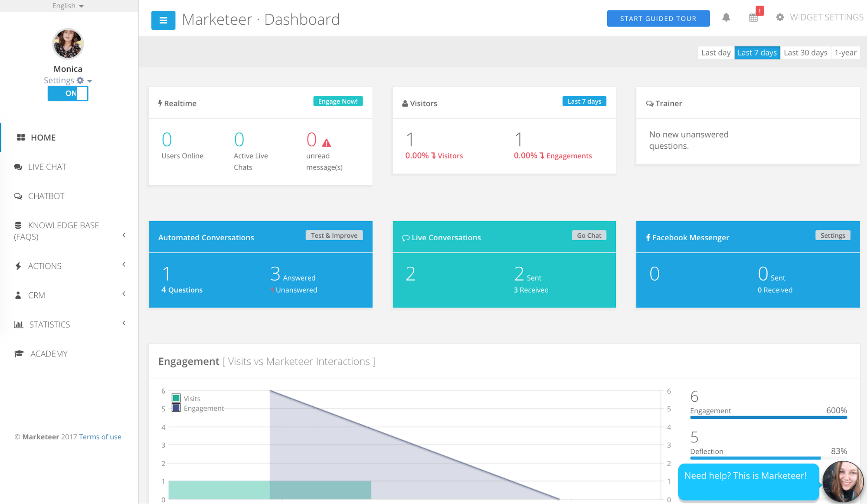Click the 3 Answered count
Viewport: 867px width, 504px height.
[293, 274]
